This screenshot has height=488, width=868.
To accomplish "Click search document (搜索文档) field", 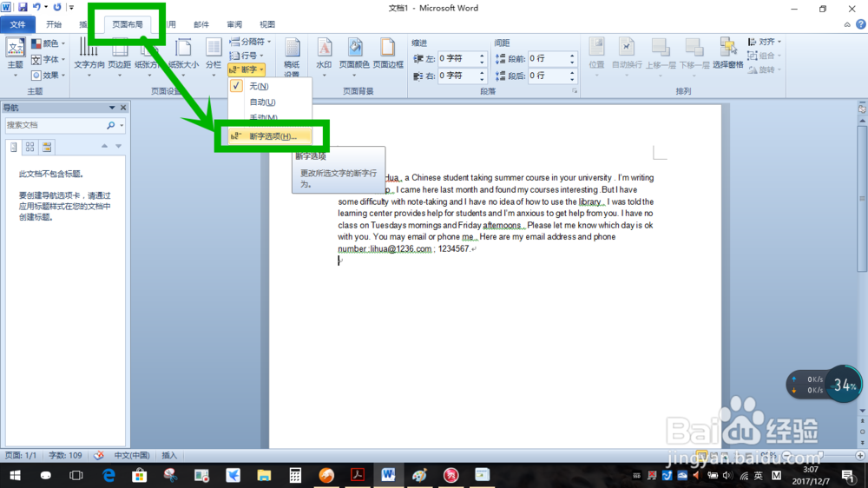I will [56, 125].
